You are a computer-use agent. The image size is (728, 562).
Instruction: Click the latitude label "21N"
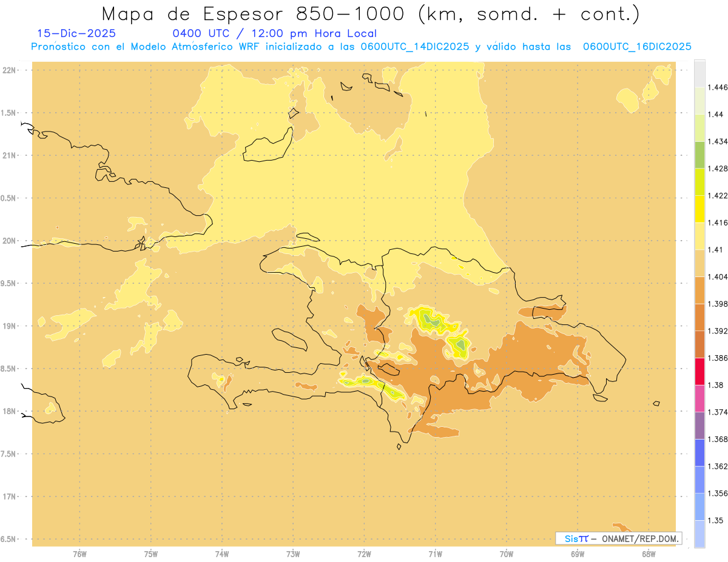point(9,155)
